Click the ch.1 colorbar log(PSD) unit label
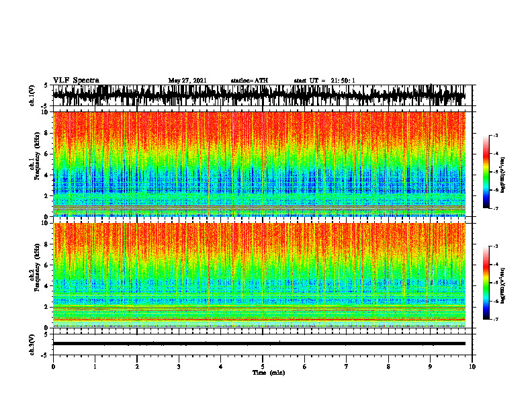This screenshot has width=532, height=411. pyautogui.click(x=503, y=175)
